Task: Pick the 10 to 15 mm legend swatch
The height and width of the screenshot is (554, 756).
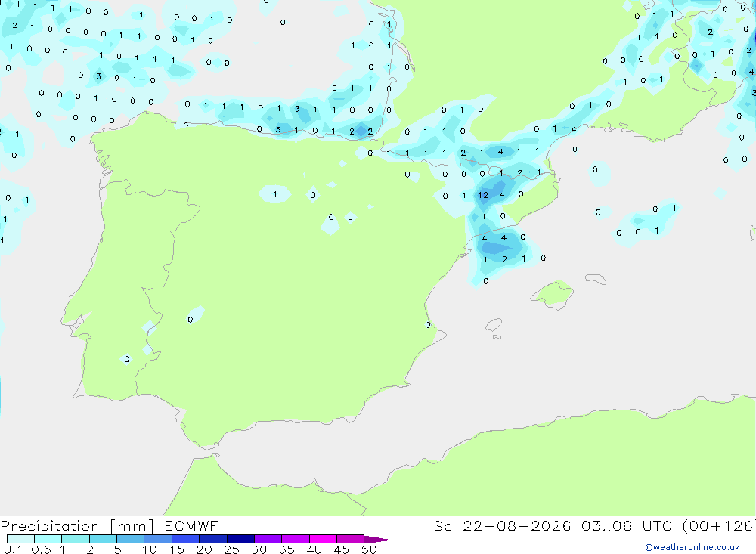Action: (x=158, y=539)
